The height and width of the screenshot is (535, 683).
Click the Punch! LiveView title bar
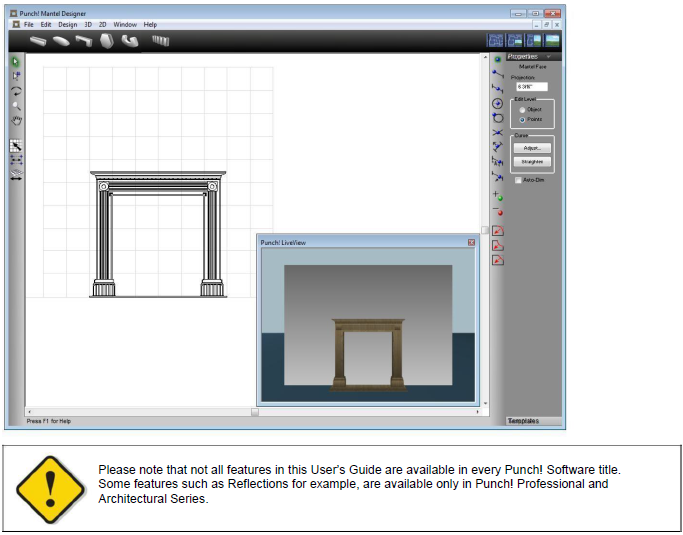tap(368, 243)
